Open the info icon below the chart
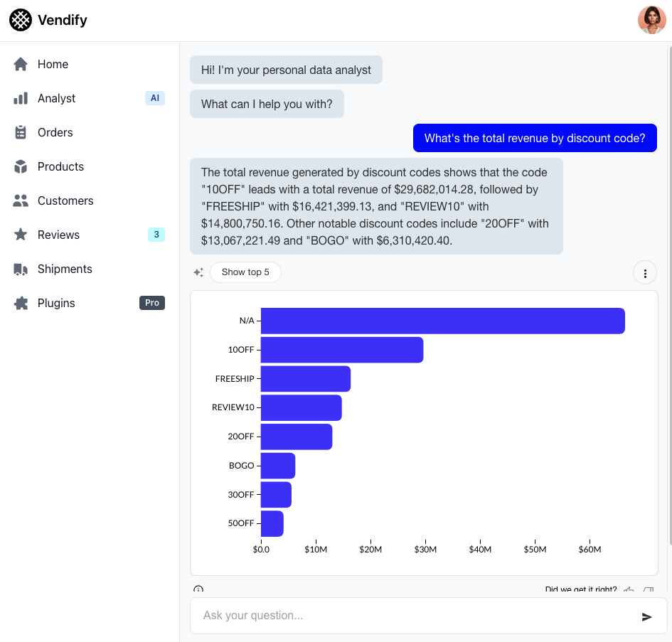 198,590
